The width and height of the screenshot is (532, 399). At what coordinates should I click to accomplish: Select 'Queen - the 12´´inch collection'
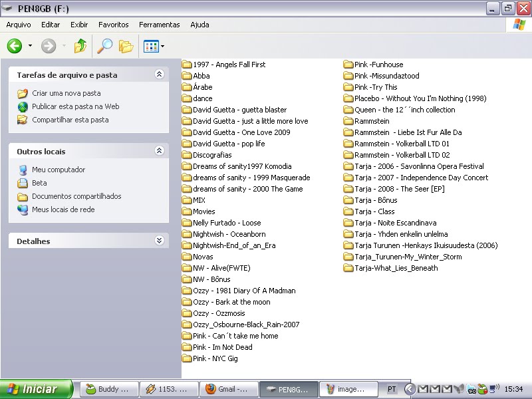pos(405,110)
